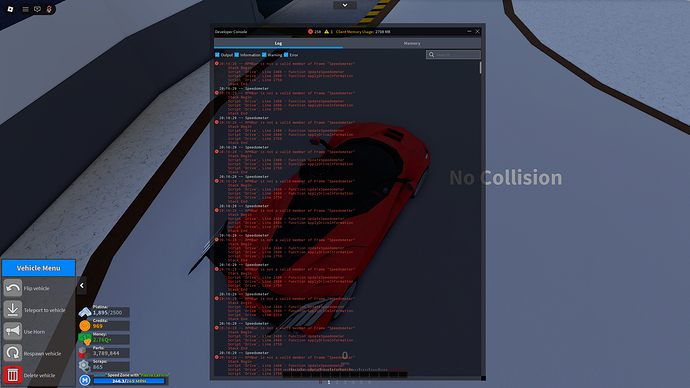This screenshot has height=388, width=690.
Task: Open the hamburger menu in top bar
Action: pos(26,9)
